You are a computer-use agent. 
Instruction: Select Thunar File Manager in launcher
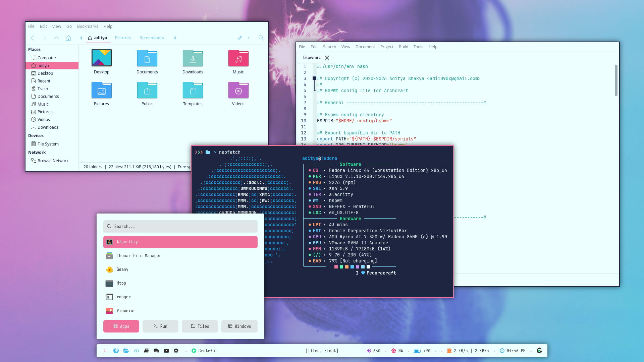coord(180,256)
